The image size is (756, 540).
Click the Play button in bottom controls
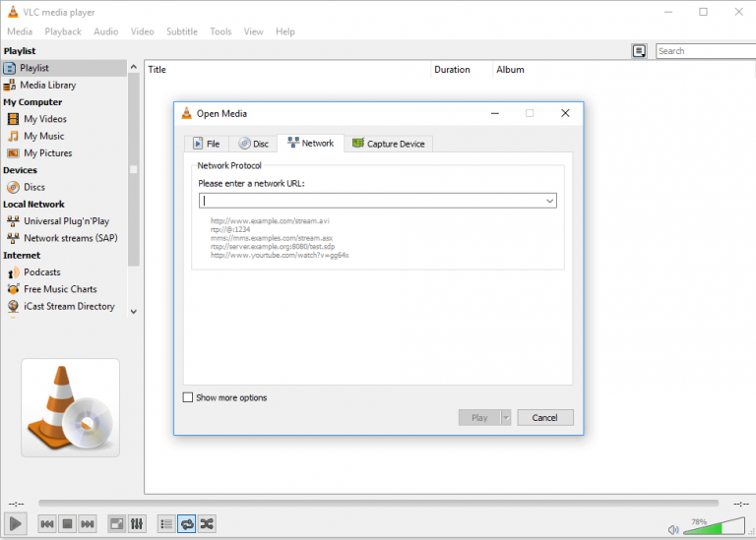pyautogui.click(x=16, y=524)
